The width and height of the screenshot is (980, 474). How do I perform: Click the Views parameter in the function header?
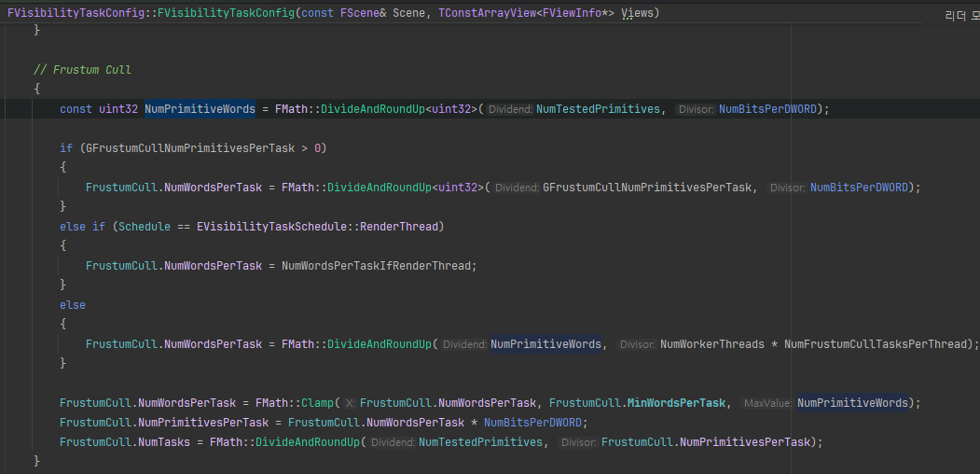pos(638,12)
